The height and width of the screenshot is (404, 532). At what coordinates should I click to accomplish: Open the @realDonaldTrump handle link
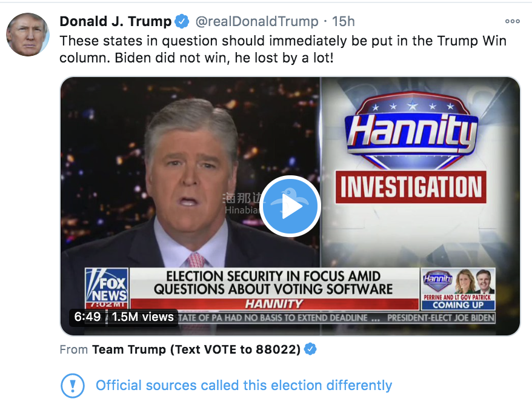coord(256,22)
